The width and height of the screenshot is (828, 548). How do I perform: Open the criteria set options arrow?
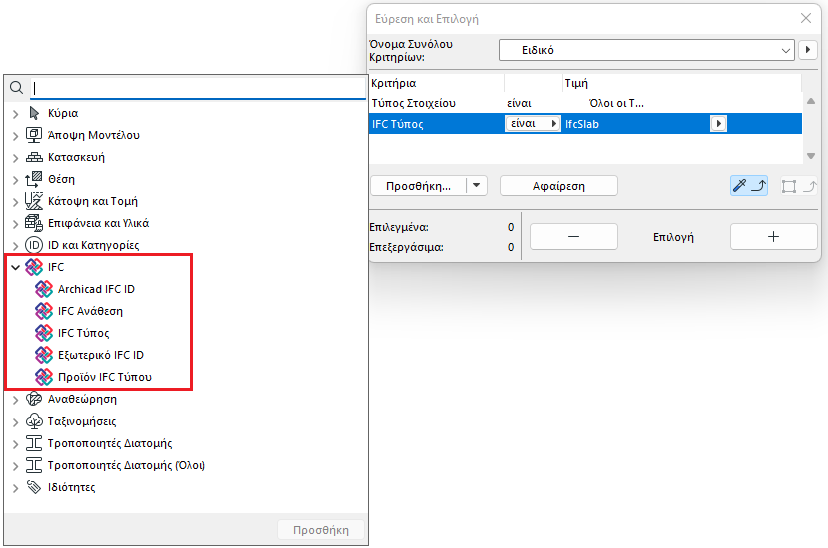(807, 50)
